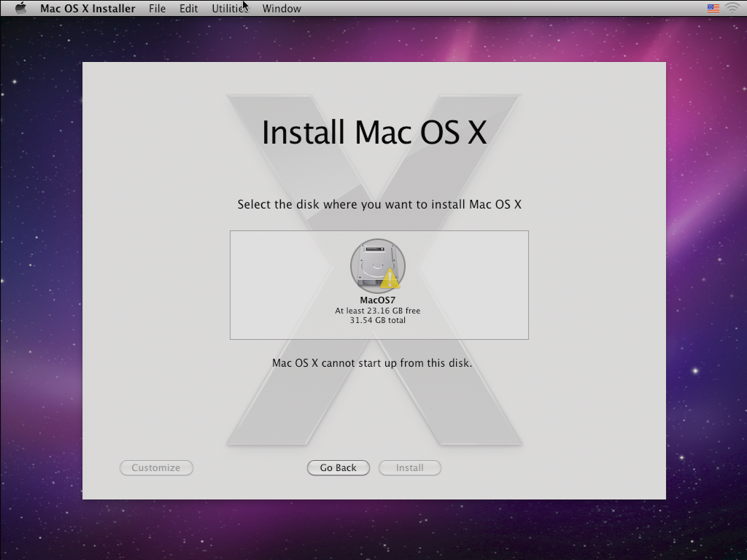Open the Window menu
747x560 pixels.
click(x=282, y=9)
